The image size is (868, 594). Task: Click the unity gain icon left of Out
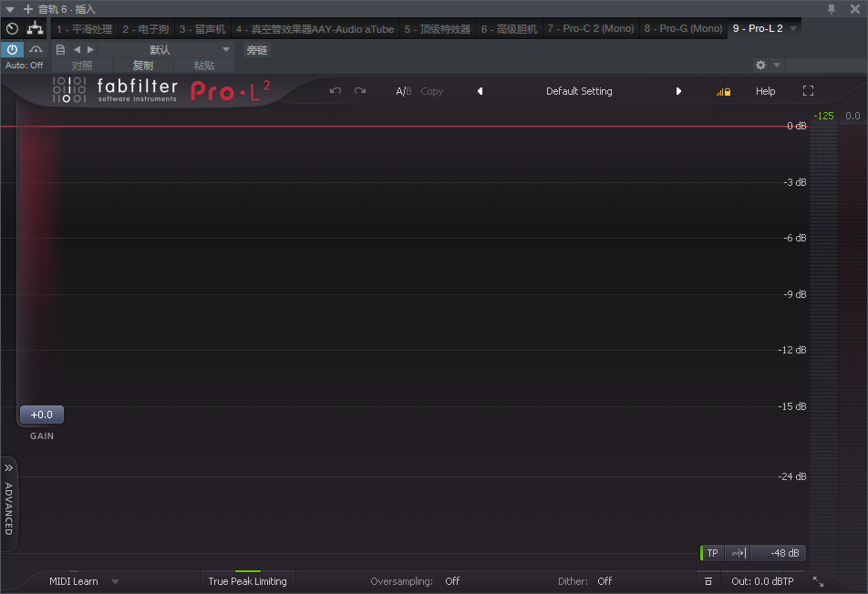pyautogui.click(x=708, y=581)
